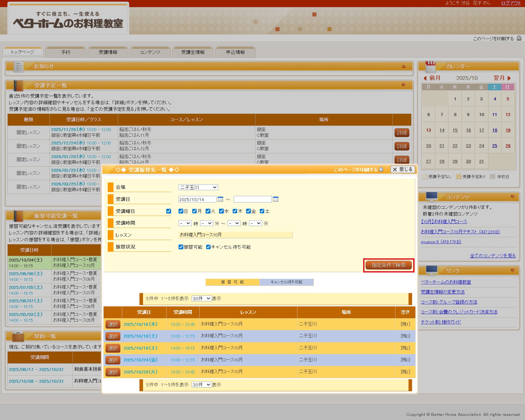Toggle the キャンセル待ち可能 checkbox
Image resolution: width=525 pixels, height=420 pixels.
pos(208,247)
